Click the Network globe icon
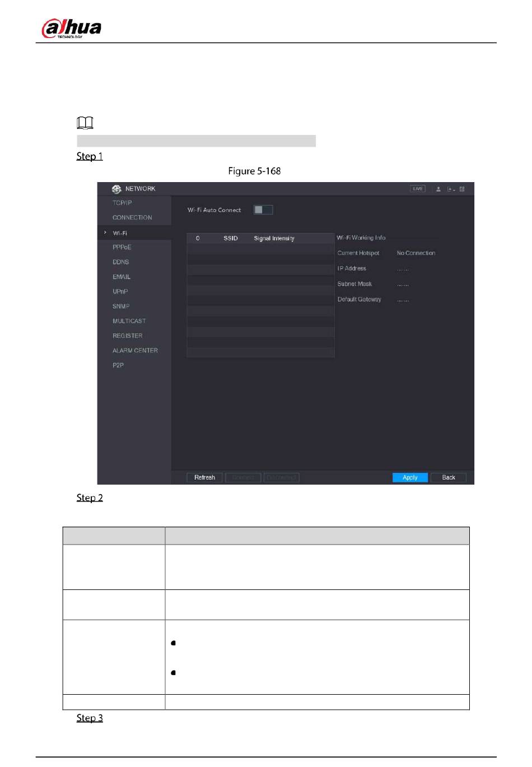Viewport: 532px width, 767px height. point(116,189)
